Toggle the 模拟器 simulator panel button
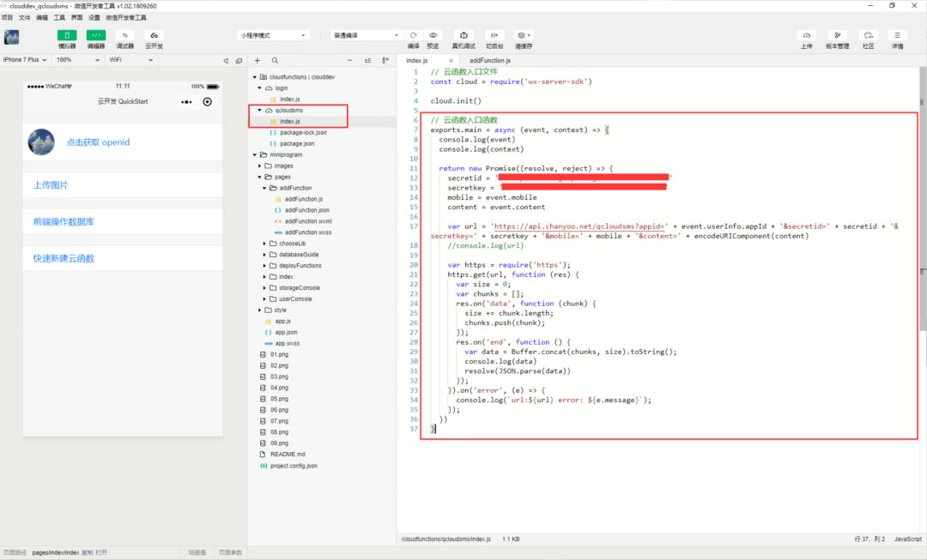 tap(67, 35)
